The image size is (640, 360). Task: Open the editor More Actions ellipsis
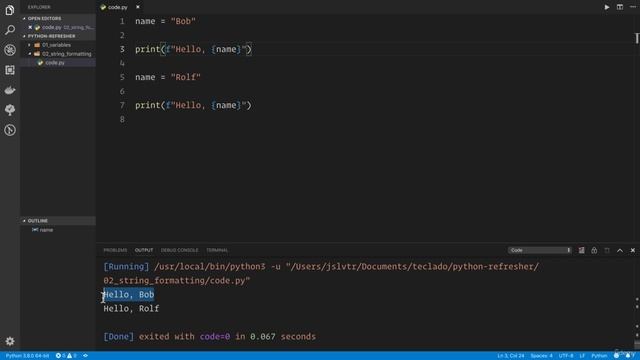pos(633,7)
